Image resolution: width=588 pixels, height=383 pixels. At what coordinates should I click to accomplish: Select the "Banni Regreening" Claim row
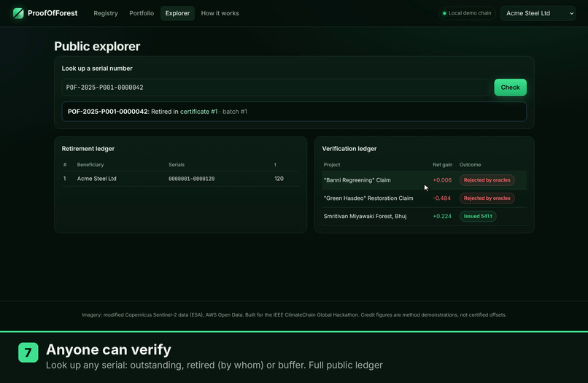tap(424, 180)
